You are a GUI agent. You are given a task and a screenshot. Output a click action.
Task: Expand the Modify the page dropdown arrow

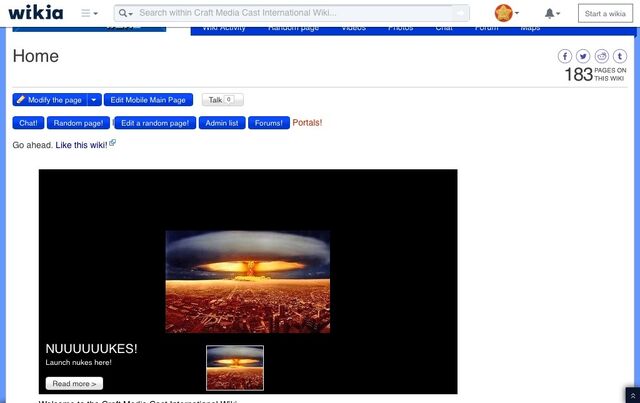pyautogui.click(x=94, y=100)
